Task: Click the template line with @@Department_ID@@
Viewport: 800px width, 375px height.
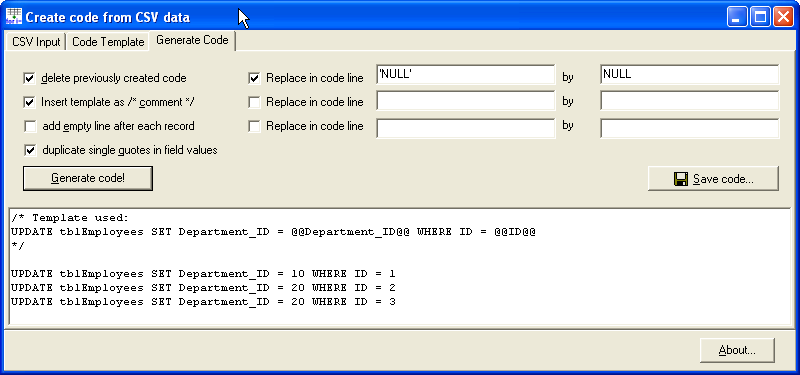Action: [x=273, y=232]
